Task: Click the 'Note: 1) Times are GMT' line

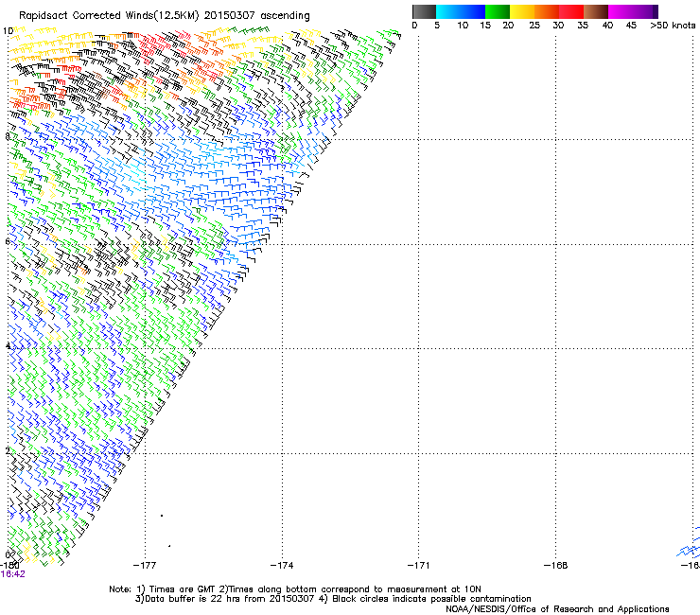Action: (295, 589)
